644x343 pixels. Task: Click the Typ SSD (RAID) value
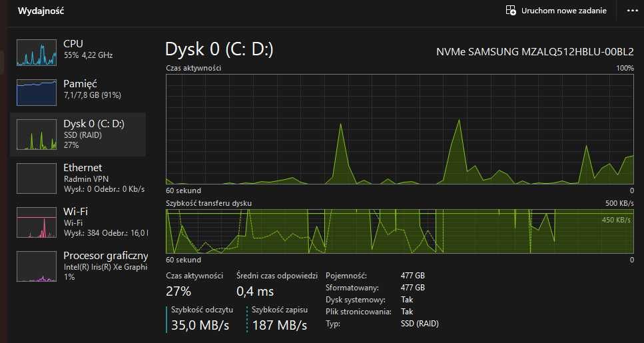tap(420, 324)
